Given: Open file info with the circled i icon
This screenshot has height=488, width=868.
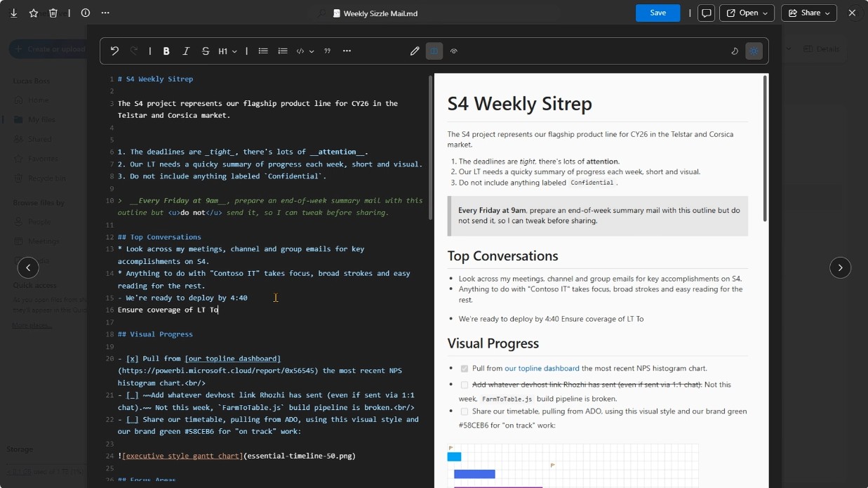Looking at the screenshot, I should pyautogui.click(x=86, y=13).
